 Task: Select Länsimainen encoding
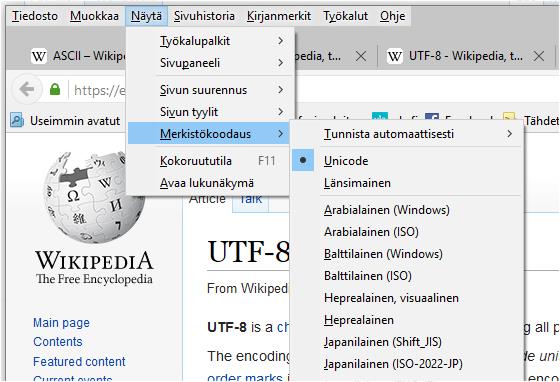tap(406, 183)
